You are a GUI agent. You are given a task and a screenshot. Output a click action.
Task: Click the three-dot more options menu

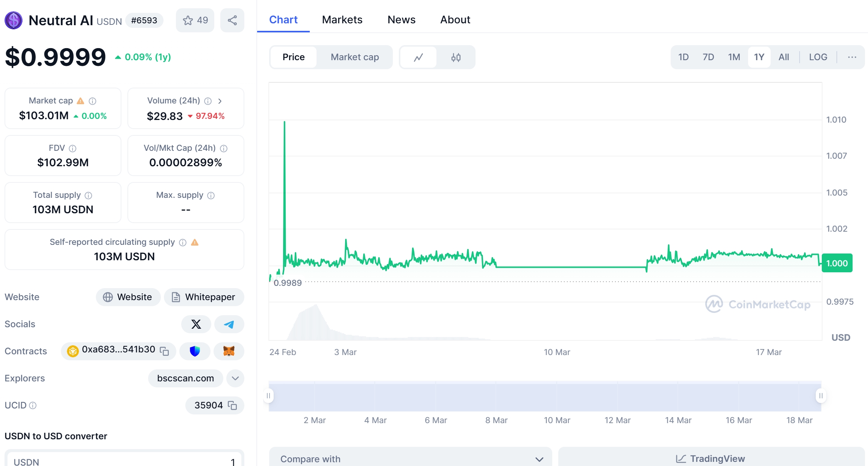(853, 57)
